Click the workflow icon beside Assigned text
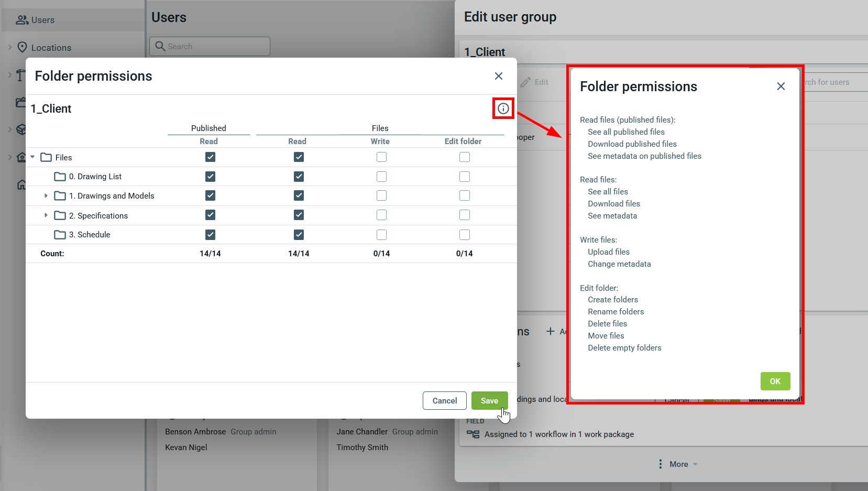This screenshot has height=491, width=868. coord(473,434)
